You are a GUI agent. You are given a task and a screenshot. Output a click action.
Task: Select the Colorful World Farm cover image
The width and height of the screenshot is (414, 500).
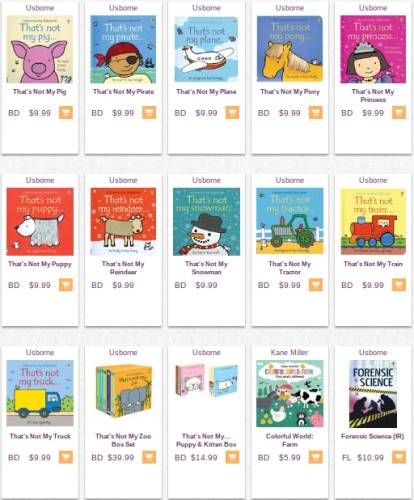[290, 393]
